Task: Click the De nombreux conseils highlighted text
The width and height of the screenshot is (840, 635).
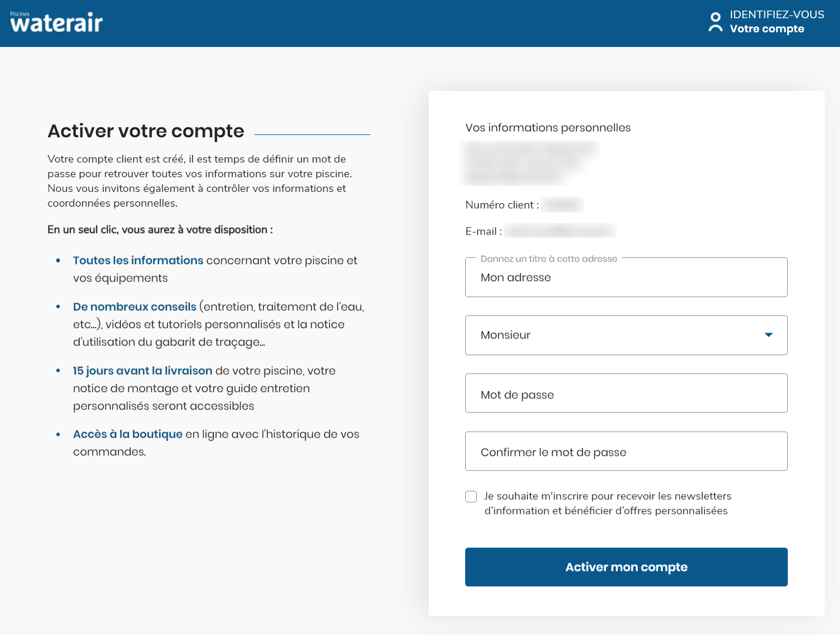Action: (134, 306)
